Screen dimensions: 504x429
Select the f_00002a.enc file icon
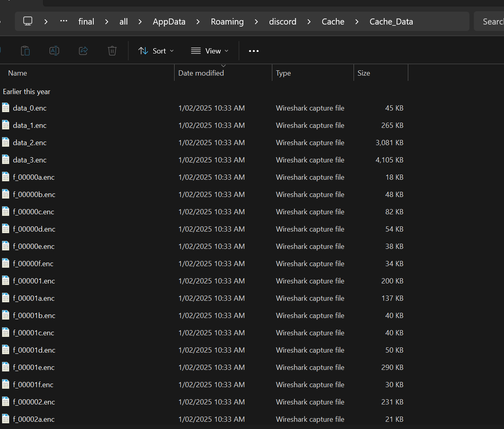pyautogui.click(x=6, y=419)
